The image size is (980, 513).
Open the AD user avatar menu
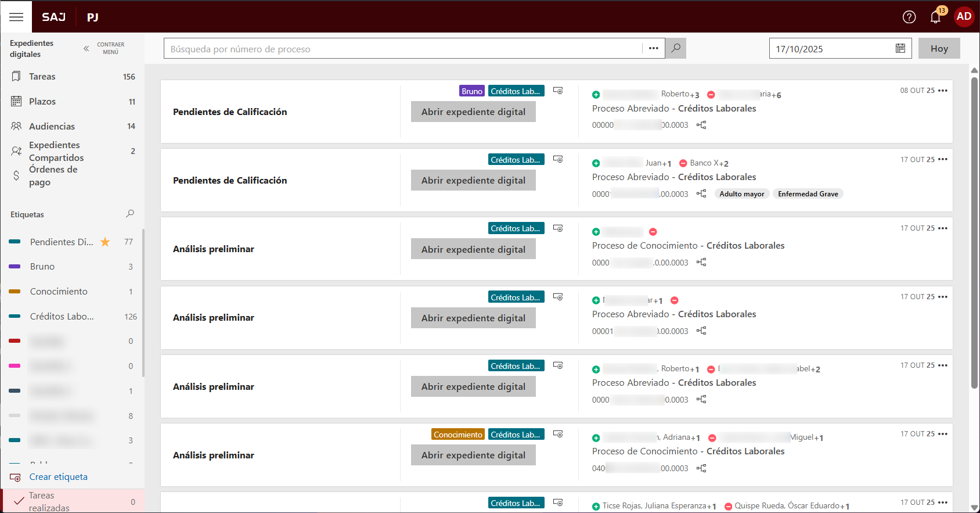[x=964, y=16]
